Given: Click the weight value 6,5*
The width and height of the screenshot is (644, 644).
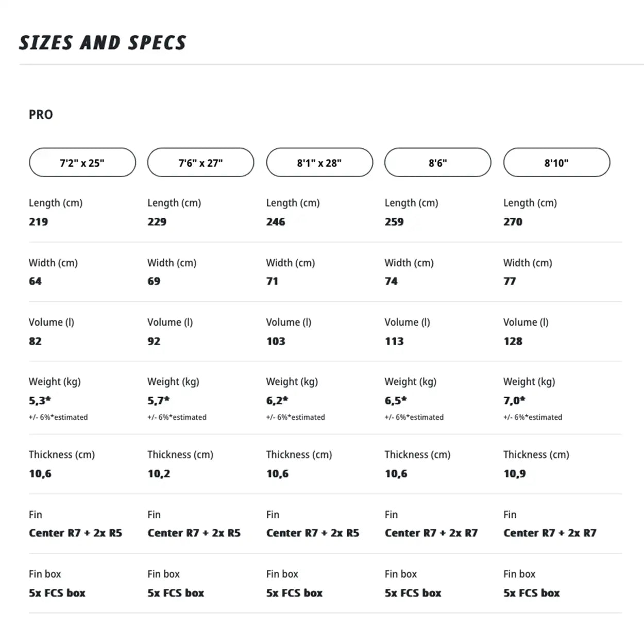Looking at the screenshot, I should [x=396, y=400].
